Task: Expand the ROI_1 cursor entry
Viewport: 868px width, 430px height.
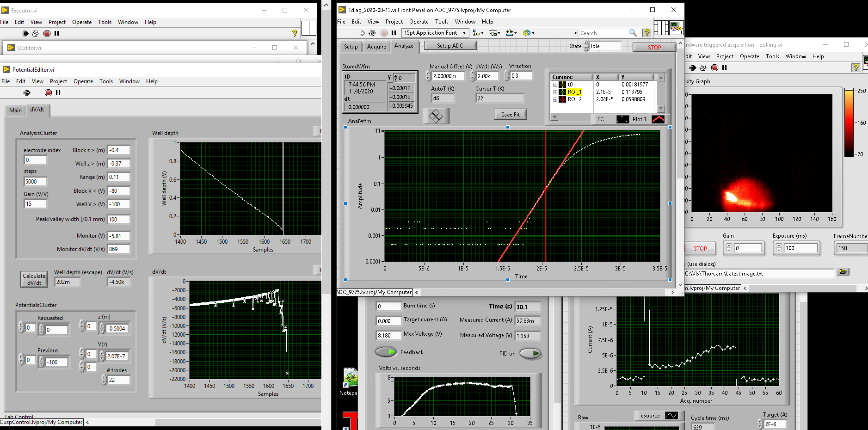Action: (555, 92)
